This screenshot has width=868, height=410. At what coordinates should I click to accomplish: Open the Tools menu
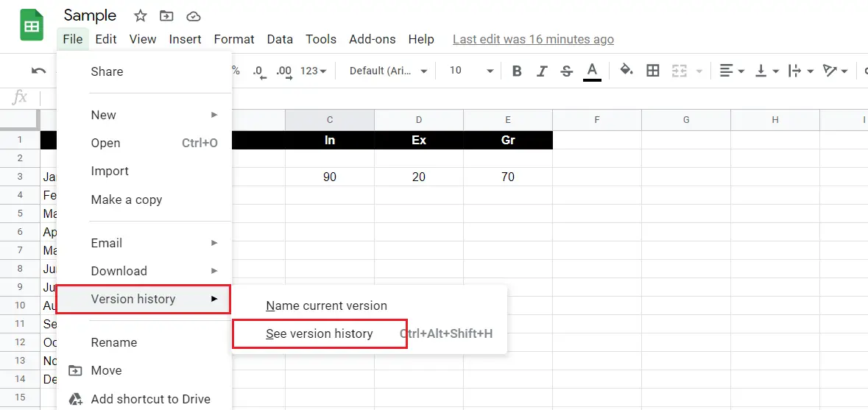(321, 39)
